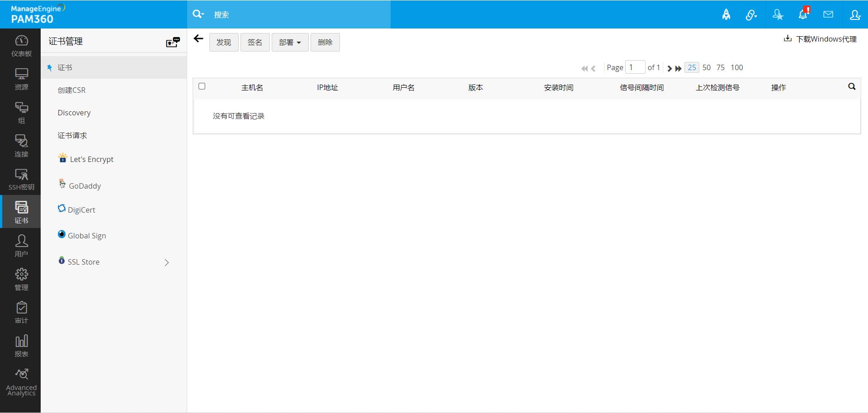Open the user account profile icon
The height and width of the screenshot is (413, 868).
[x=855, y=14]
